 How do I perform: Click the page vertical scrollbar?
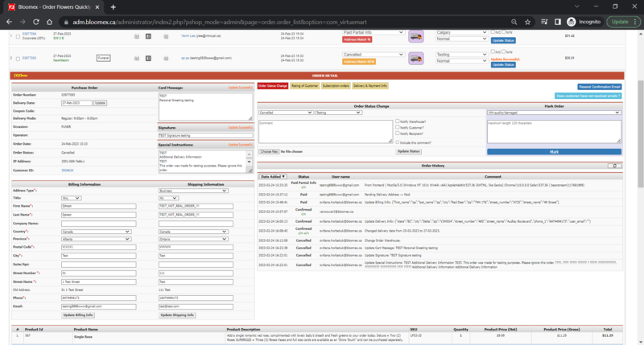pos(640,133)
